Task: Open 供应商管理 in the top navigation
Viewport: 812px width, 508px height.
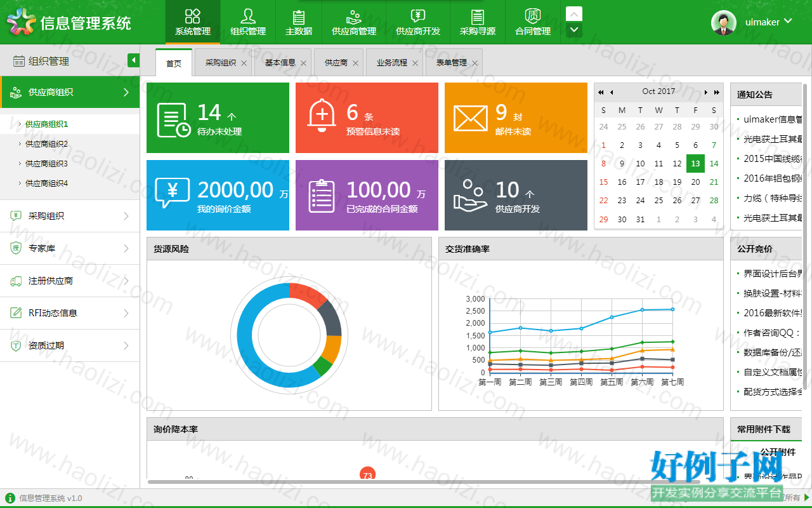Action: 354,22
